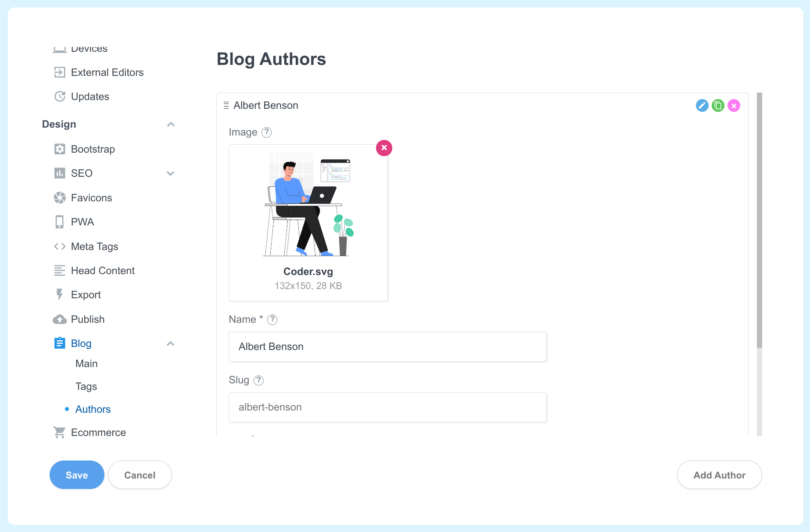Screen dimensions: 810x532
Task: Collapse the Blog submenu
Action: tap(171, 343)
